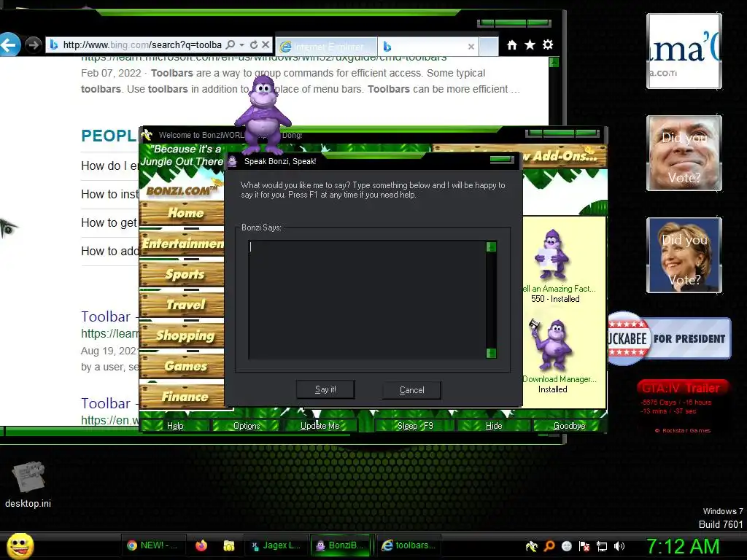Switch to BonziBuddy taskbar item
747x560 pixels.
(340, 545)
